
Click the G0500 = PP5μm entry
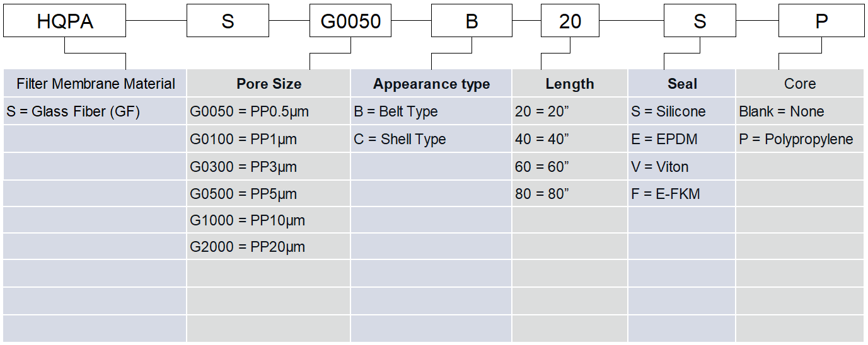(x=243, y=194)
